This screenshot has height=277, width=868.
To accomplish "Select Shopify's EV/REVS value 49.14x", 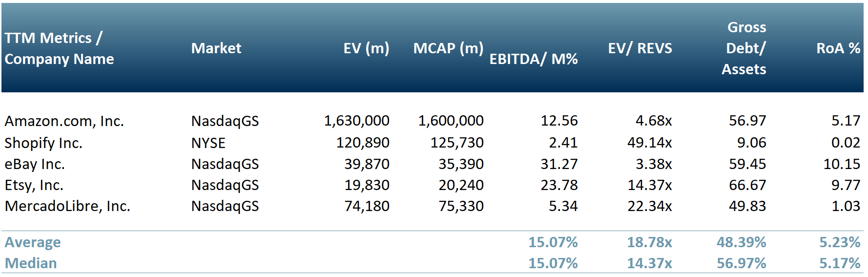I will point(649,143).
